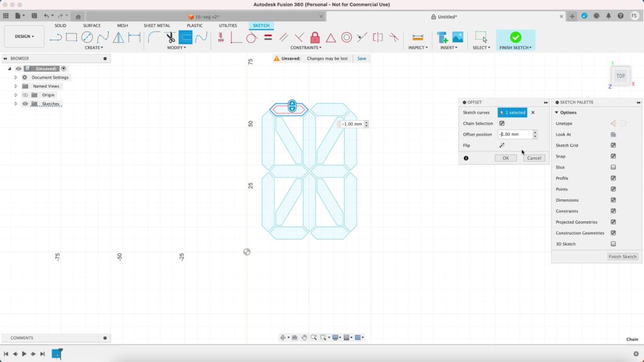This screenshot has width=644, height=362.
Task: Expand the Document Settings tree node
Action: 16,77
